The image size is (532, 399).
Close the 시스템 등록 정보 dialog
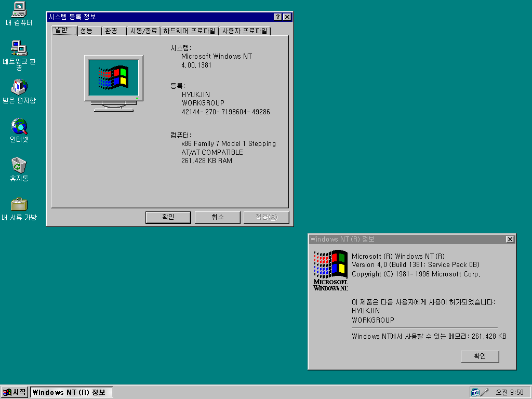(287, 17)
